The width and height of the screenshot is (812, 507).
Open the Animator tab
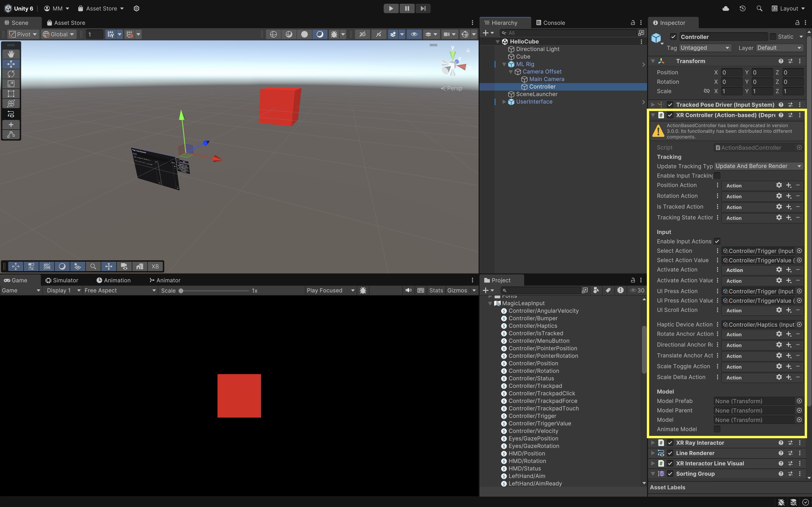(165, 280)
